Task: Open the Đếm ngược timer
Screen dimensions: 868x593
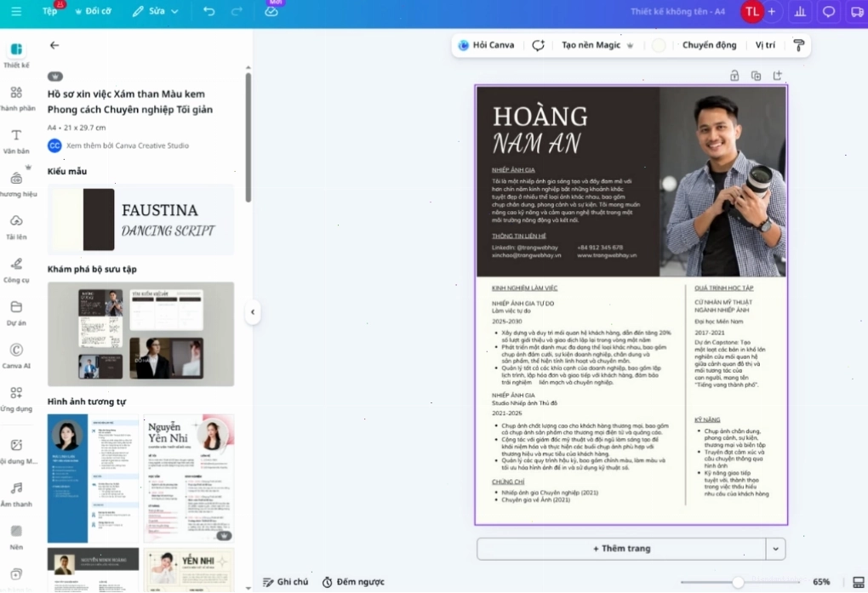Action: (353, 582)
